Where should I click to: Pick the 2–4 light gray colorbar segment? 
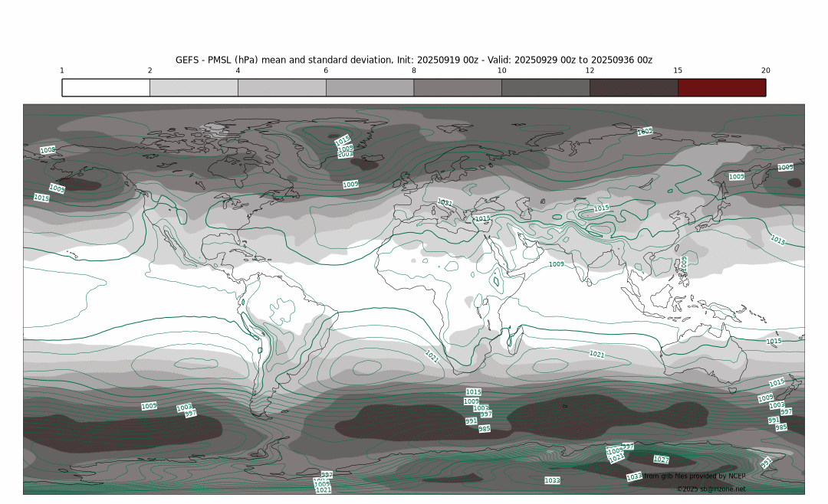194,87
